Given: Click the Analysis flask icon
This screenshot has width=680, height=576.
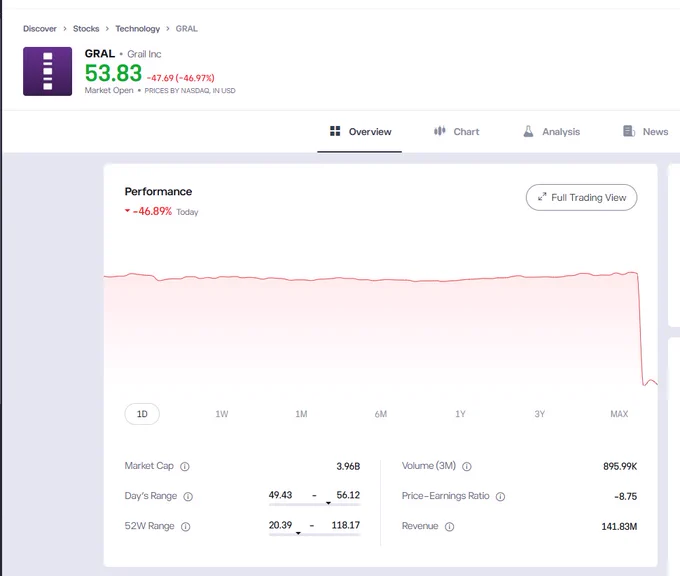Looking at the screenshot, I should click(x=528, y=131).
